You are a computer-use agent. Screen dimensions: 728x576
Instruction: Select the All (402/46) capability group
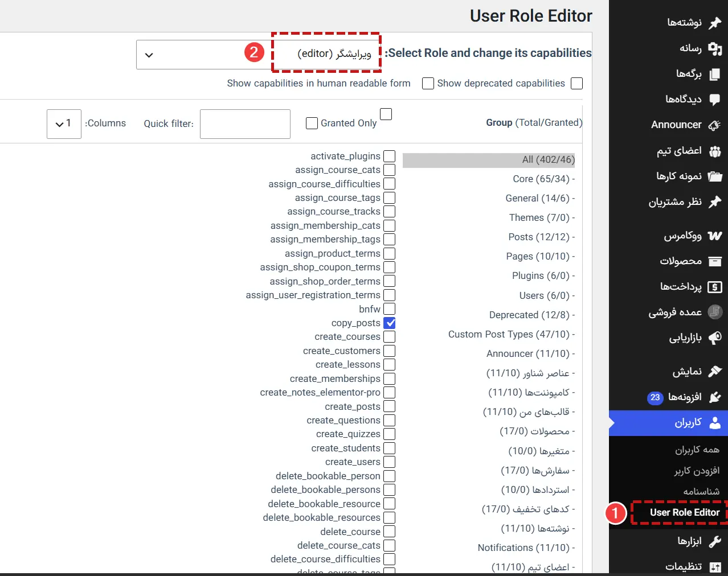click(x=489, y=160)
